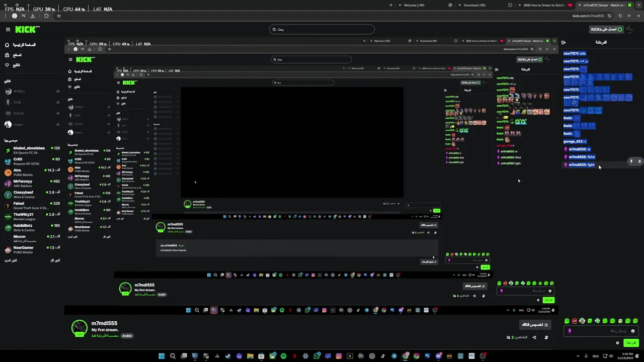Viewport: 644px width, 362px height.
Task: Toggle the microphone icon in system tray
Action: click(586, 356)
